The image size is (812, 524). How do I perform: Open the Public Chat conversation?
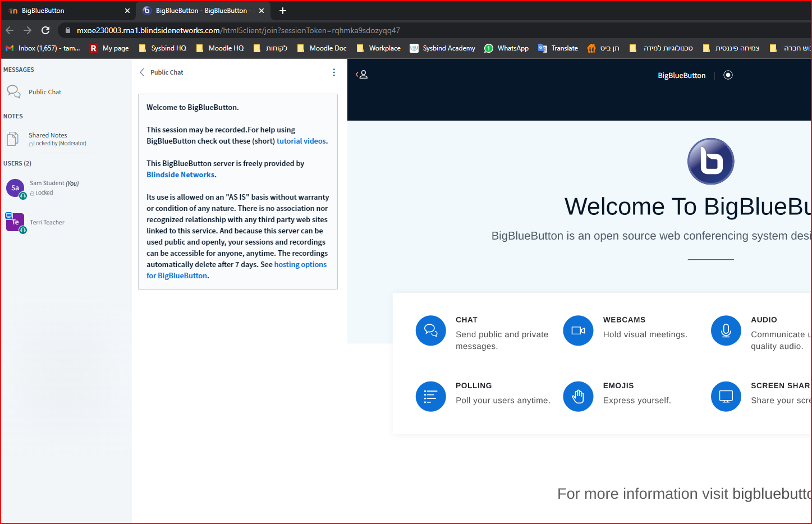coord(35,91)
